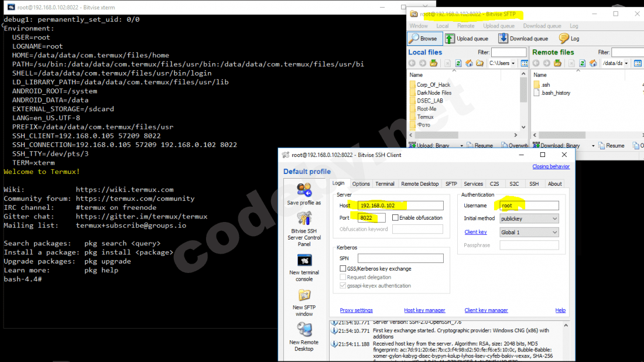Image resolution: width=644 pixels, height=362 pixels.
Task: Open Download: Binary mode dropdown
Action: click(x=592, y=146)
